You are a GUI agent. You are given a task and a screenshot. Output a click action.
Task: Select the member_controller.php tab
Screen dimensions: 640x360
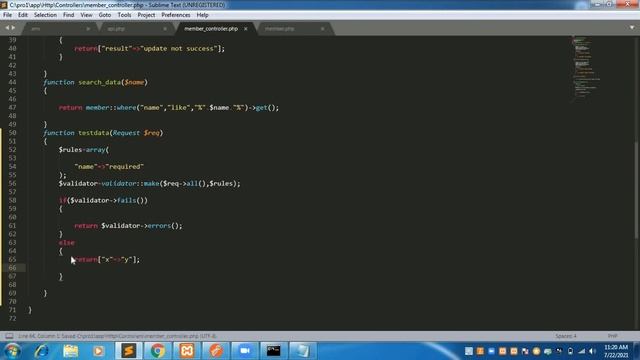[x=211, y=29]
